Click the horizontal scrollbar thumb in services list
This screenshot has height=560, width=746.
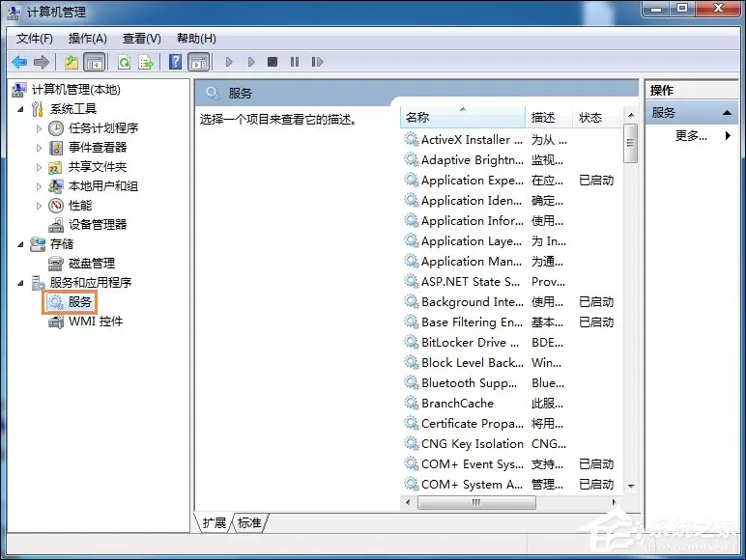coord(476,502)
